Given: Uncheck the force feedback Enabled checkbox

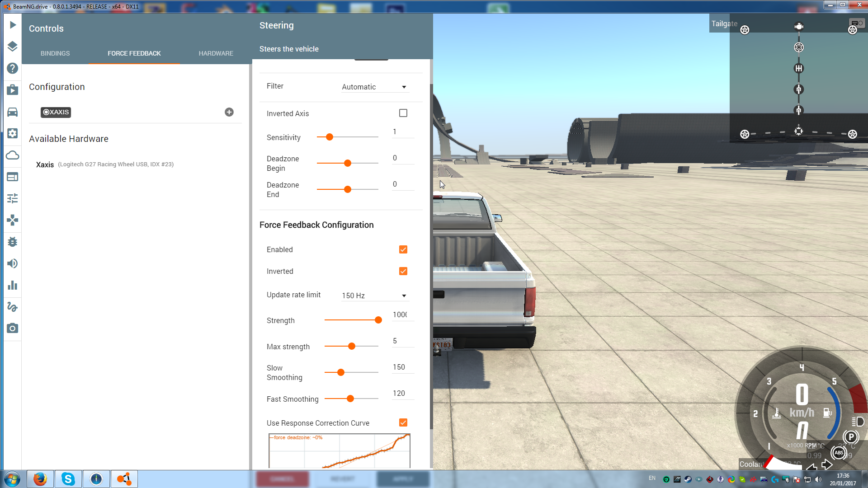Looking at the screenshot, I should [403, 249].
